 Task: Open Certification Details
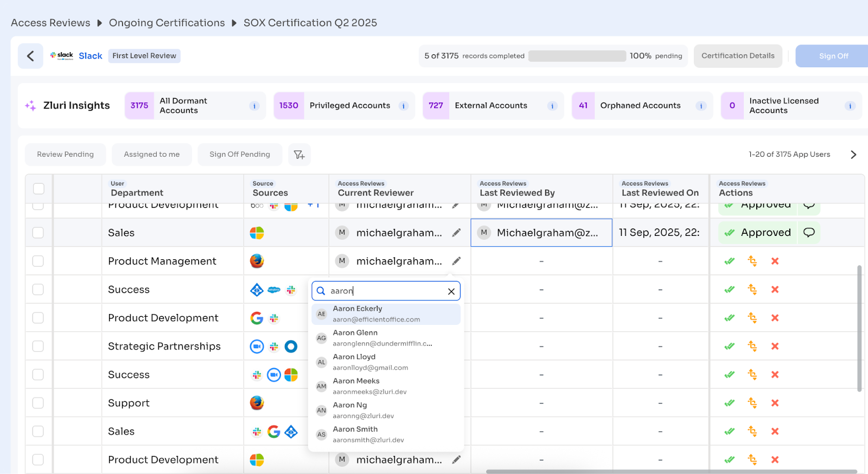pyautogui.click(x=737, y=56)
